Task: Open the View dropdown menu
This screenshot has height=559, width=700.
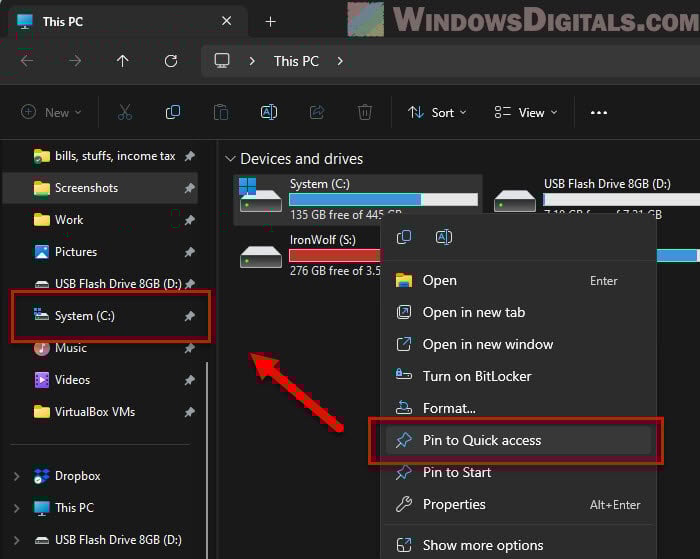Action: point(526,113)
